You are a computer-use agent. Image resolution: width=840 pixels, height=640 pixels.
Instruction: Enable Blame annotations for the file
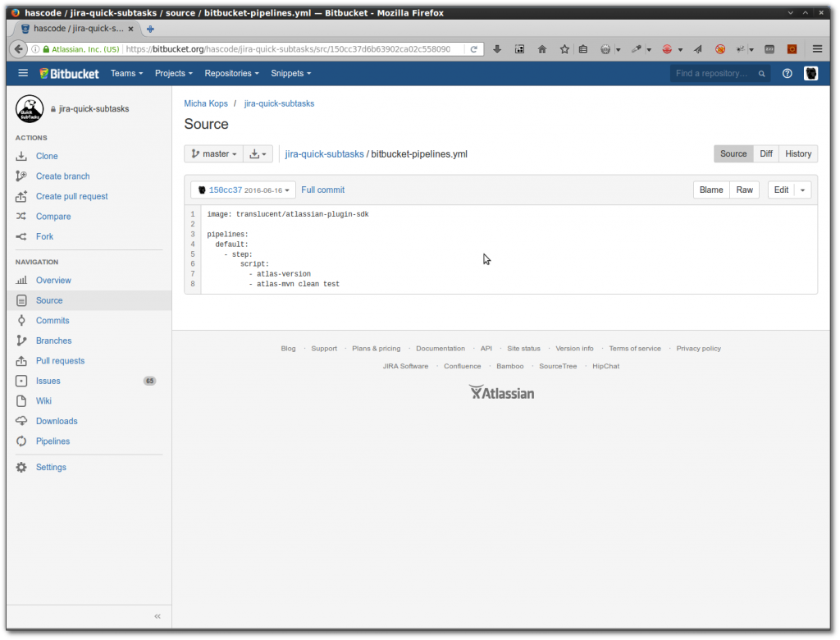coord(710,189)
